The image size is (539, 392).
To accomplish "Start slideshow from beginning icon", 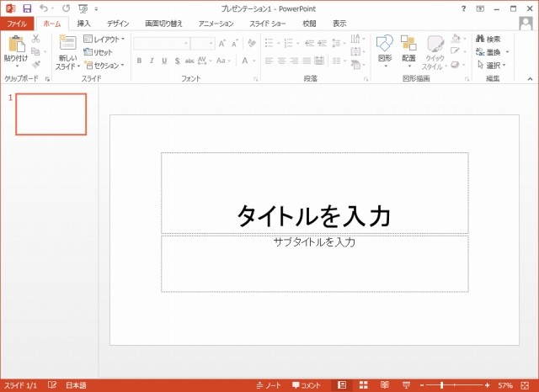I will pos(83,8).
